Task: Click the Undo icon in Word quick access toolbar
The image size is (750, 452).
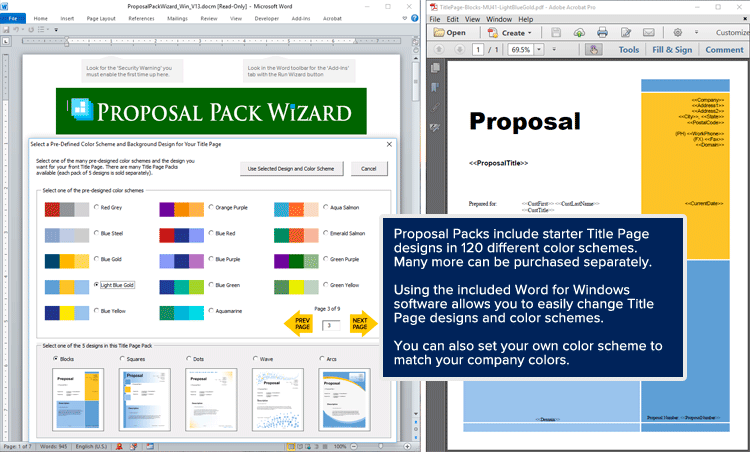Action: (16, 30)
